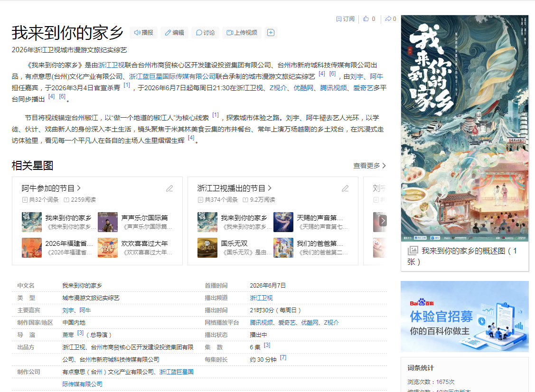
Task: Click the 词条统计 panel heading
Action: 421,368
